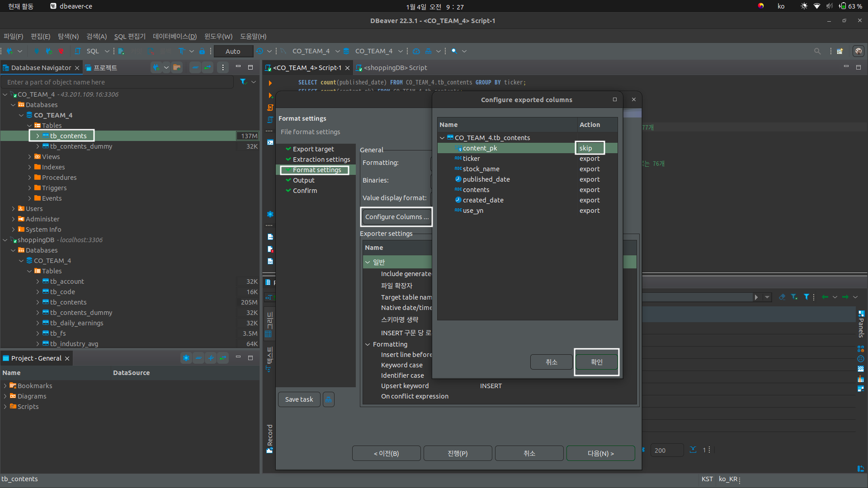
Task: Toggle the Auto commit mode button
Action: pyautogui.click(x=233, y=51)
